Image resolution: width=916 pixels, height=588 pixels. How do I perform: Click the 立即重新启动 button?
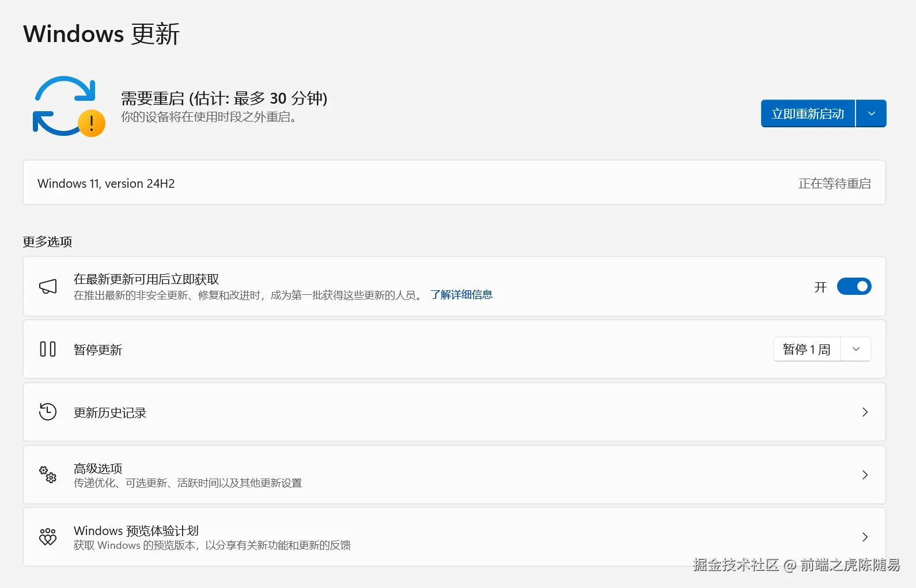pyautogui.click(x=808, y=113)
